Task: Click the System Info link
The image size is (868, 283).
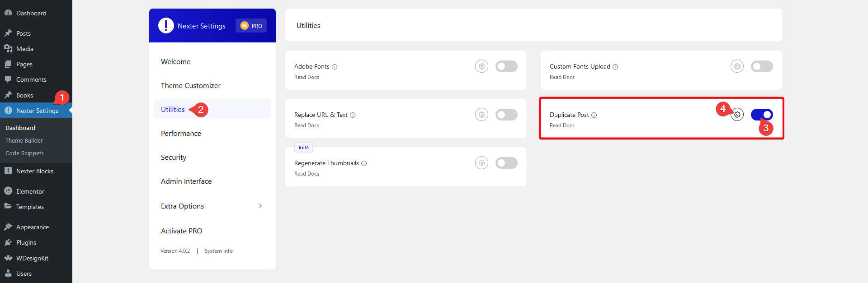Action: tap(219, 251)
